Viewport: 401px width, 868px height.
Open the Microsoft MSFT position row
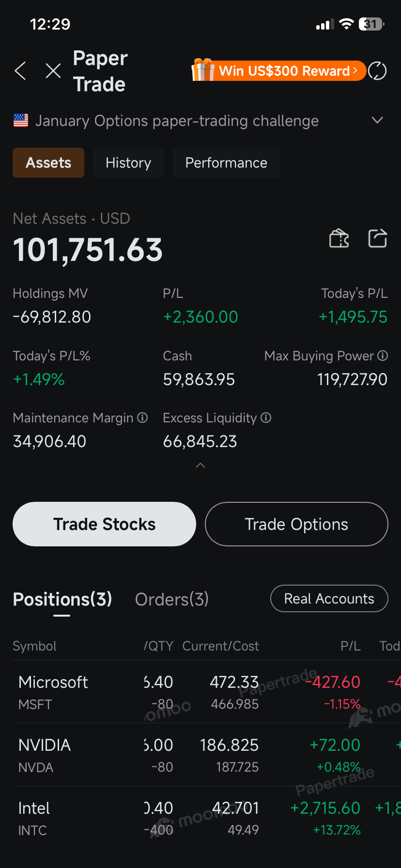click(x=53, y=692)
